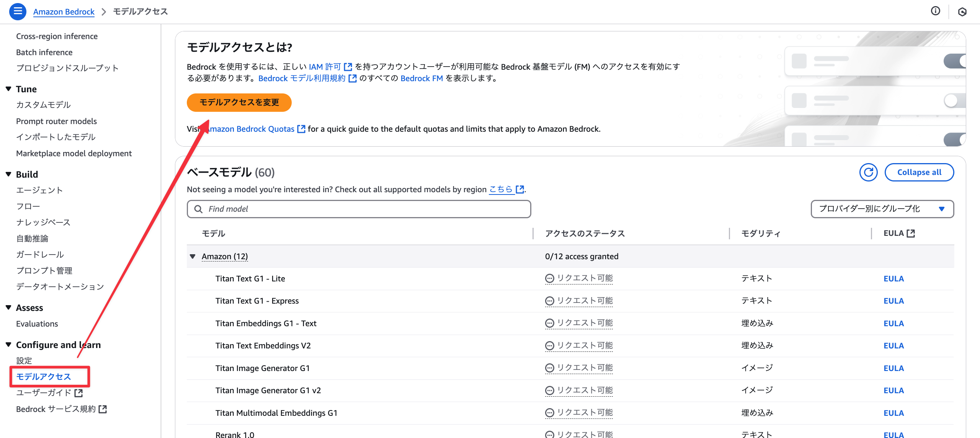
Task: Open the Bedrock FM link
Action: point(421,78)
